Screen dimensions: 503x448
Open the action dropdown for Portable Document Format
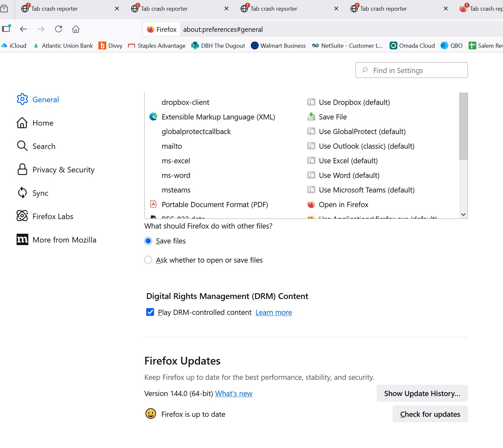[343, 205]
